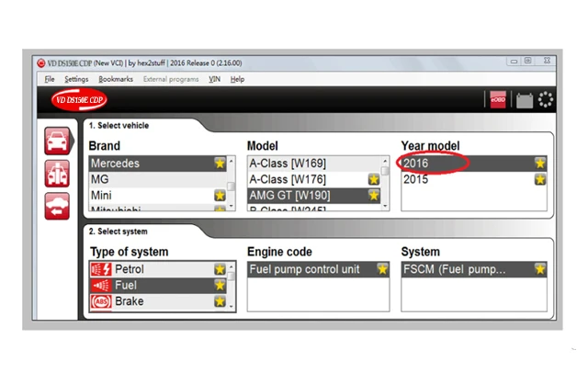Open the Bookmarks menu
Screen dimensions: 588x384
click(x=116, y=79)
